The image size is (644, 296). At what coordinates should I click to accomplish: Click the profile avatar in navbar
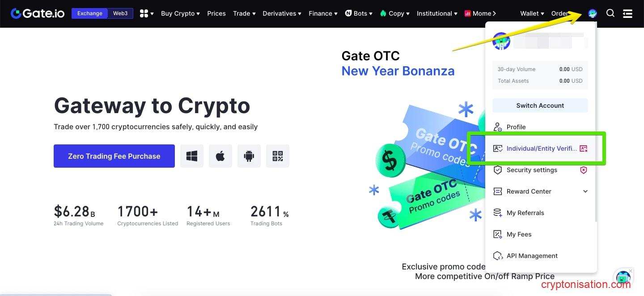coord(593,13)
